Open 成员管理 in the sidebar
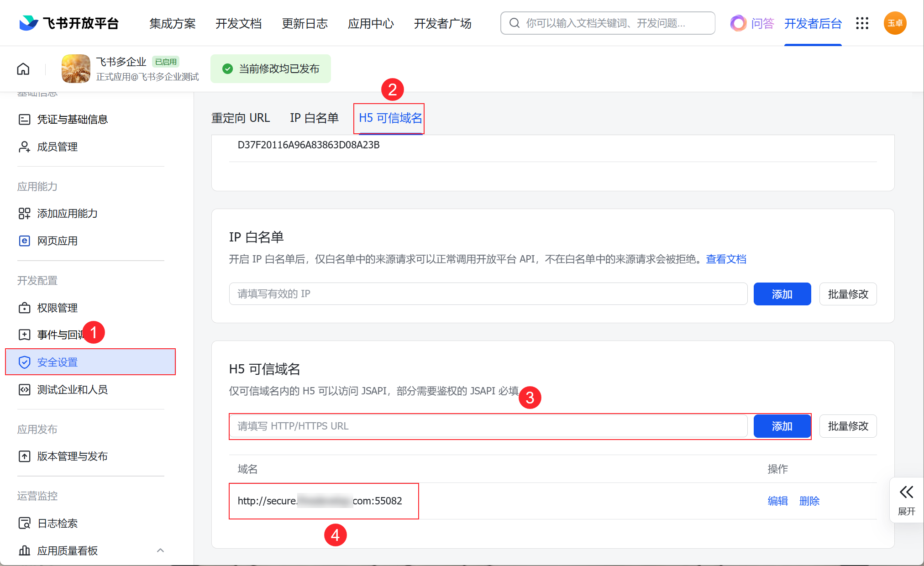Image resolution: width=924 pixels, height=566 pixels. tap(57, 147)
